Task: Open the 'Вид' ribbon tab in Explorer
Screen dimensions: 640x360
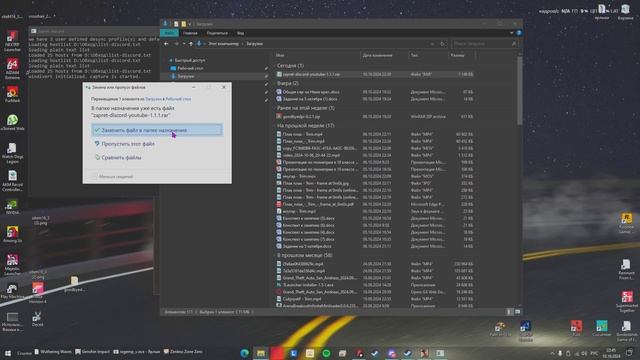Action: pos(240,33)
